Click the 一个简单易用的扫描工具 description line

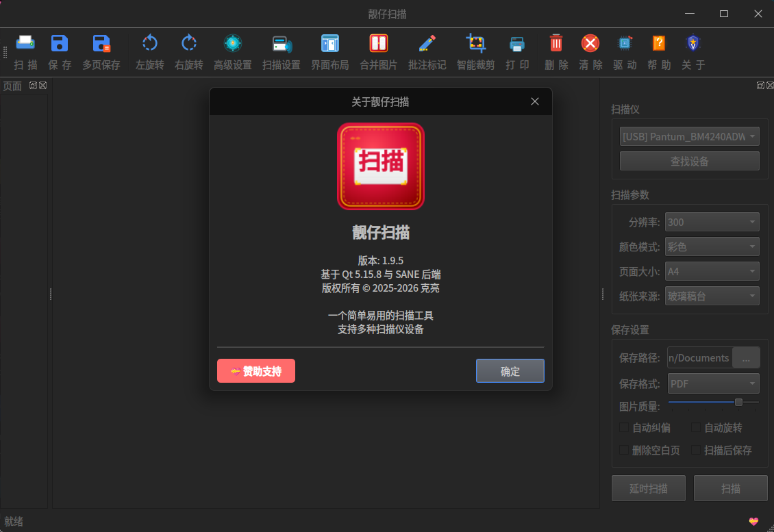[381, 316]
